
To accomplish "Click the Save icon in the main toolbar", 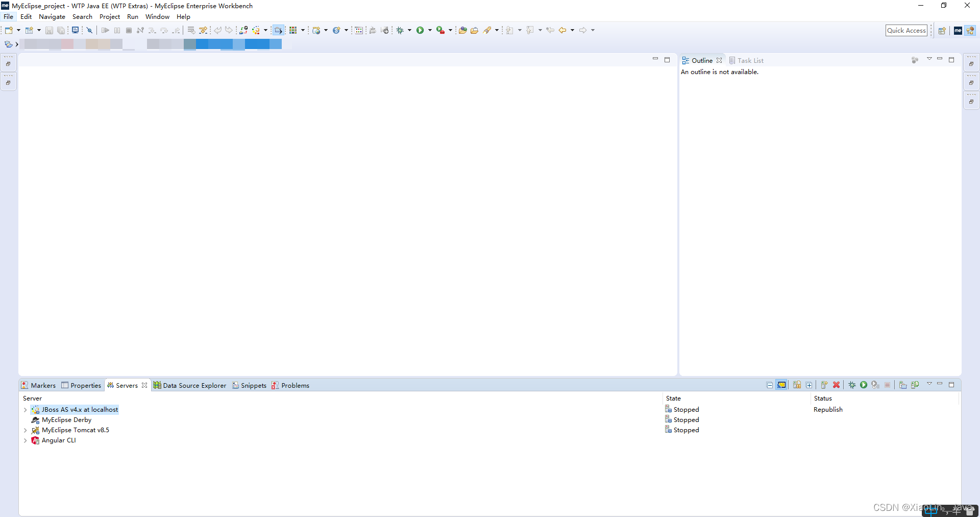I will point(49,30).
